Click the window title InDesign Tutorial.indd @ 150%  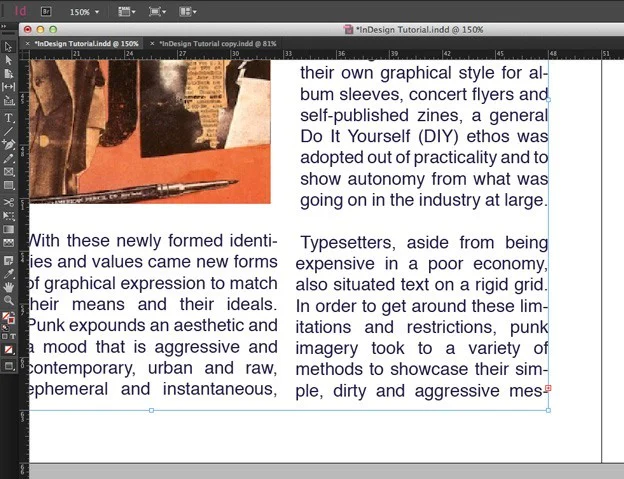[x=419, y=30]
